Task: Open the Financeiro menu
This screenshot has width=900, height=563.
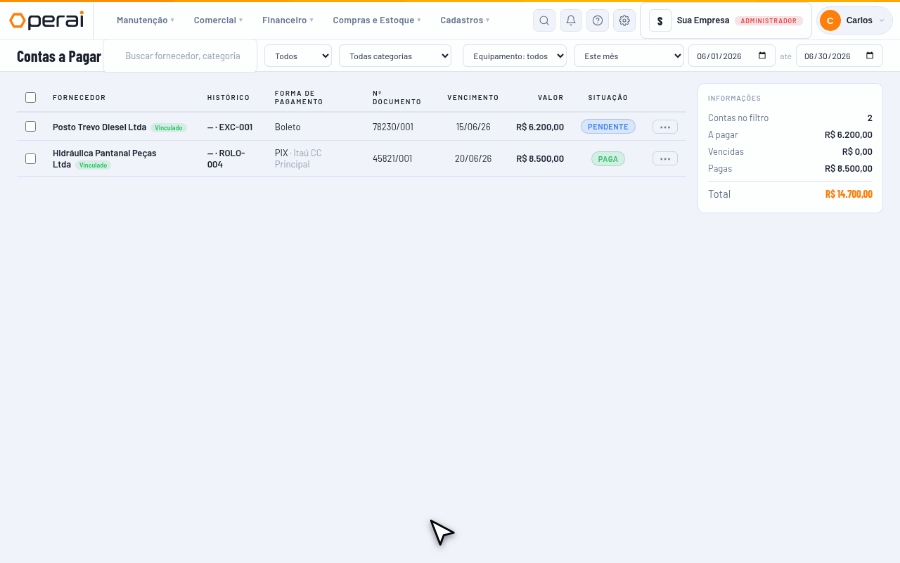Action: point(288,20)
